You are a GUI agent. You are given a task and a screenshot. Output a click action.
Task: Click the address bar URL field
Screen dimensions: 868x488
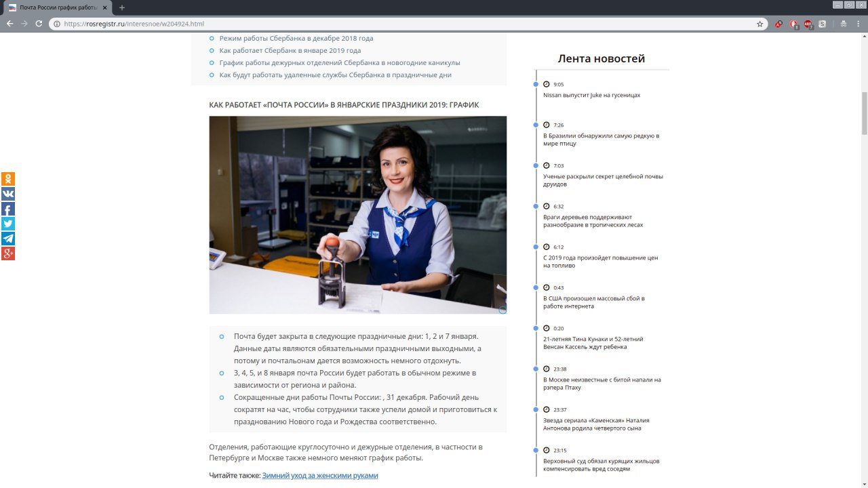(407, 24)
